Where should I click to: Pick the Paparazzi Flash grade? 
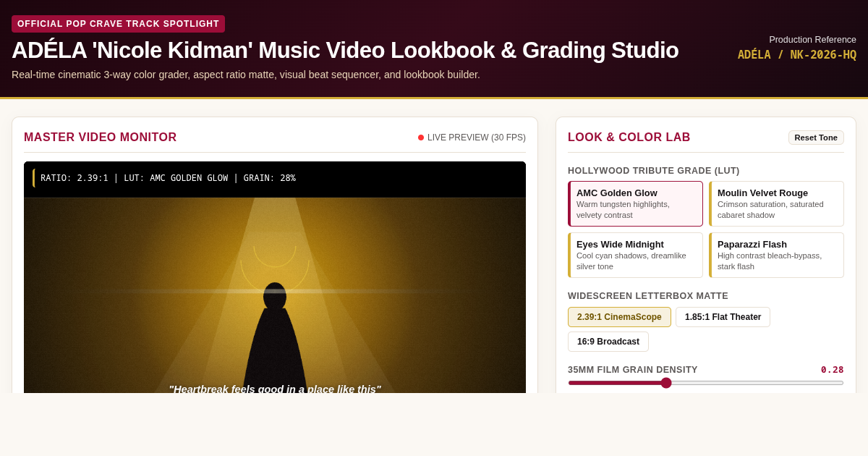pyautogui.click(x=776, y=255)
